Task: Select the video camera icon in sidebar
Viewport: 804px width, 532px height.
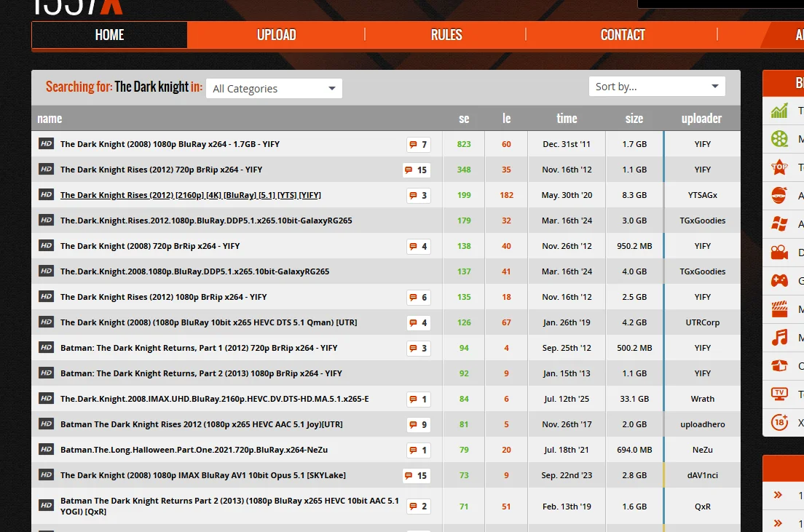Action: (x=779, y=252)
